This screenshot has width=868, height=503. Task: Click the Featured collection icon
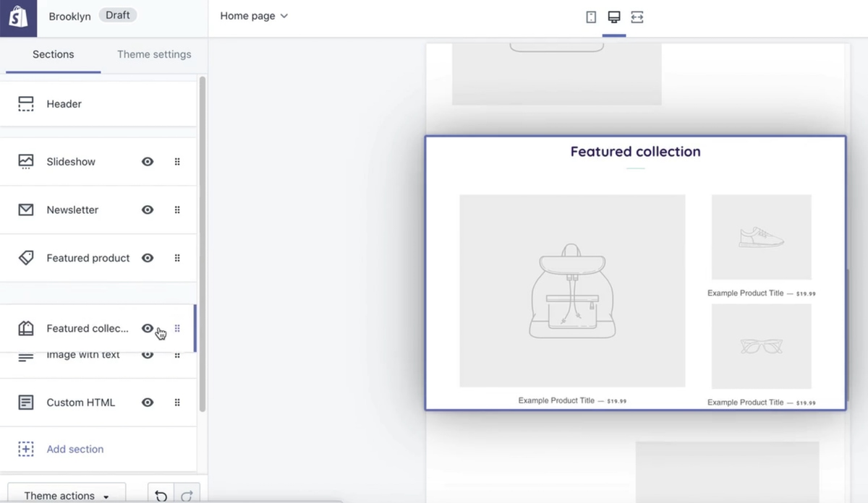pyautogui.click(x=26, y=328)
